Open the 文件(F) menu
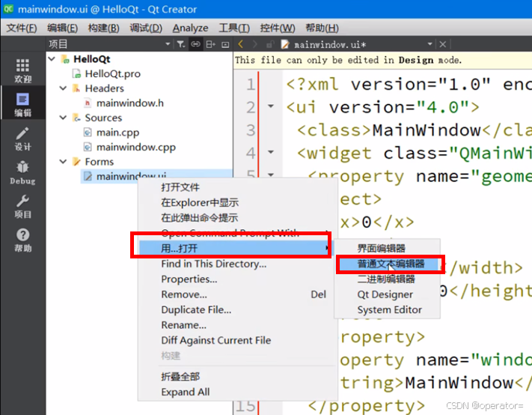 (22, 28)
